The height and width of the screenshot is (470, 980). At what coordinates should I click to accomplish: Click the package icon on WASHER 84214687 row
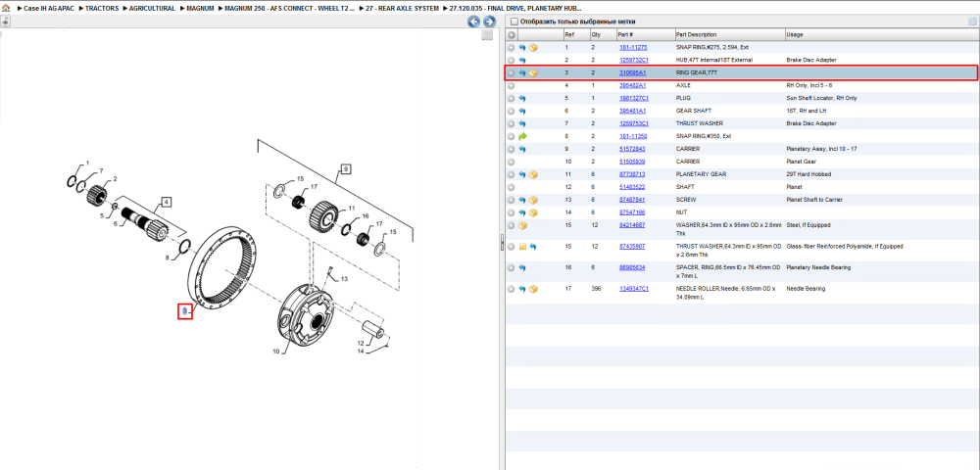click(x=522, y=225)
